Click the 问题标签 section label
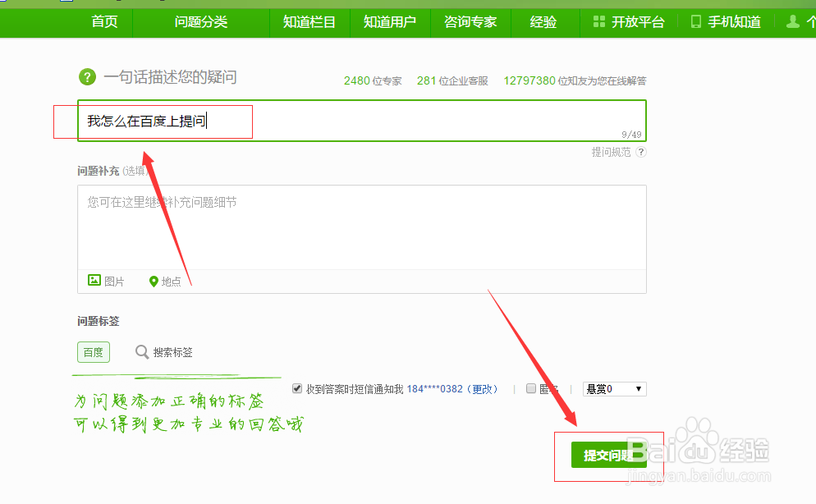 [x=99, y=322]
